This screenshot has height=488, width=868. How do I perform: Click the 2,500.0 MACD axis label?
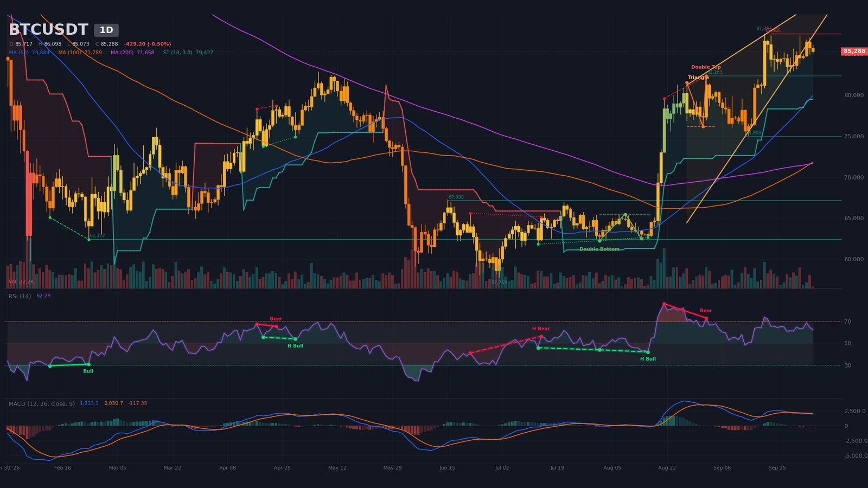point(855,412)
